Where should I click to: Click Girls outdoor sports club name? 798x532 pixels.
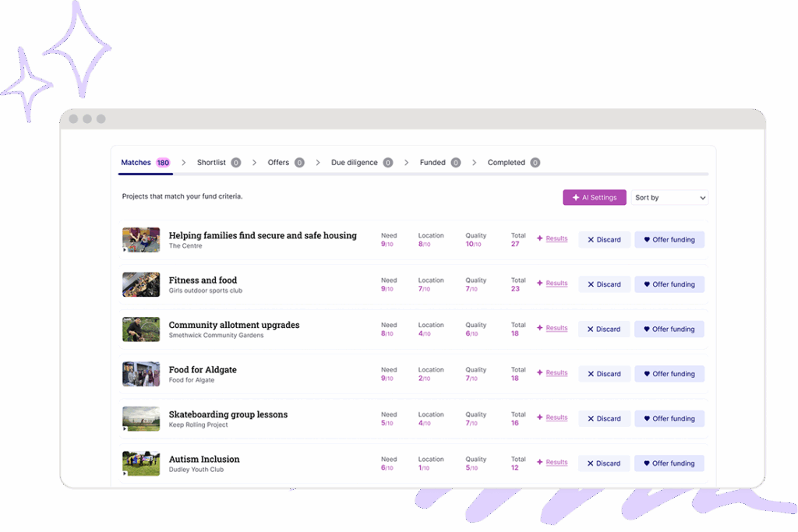point(206,291)
